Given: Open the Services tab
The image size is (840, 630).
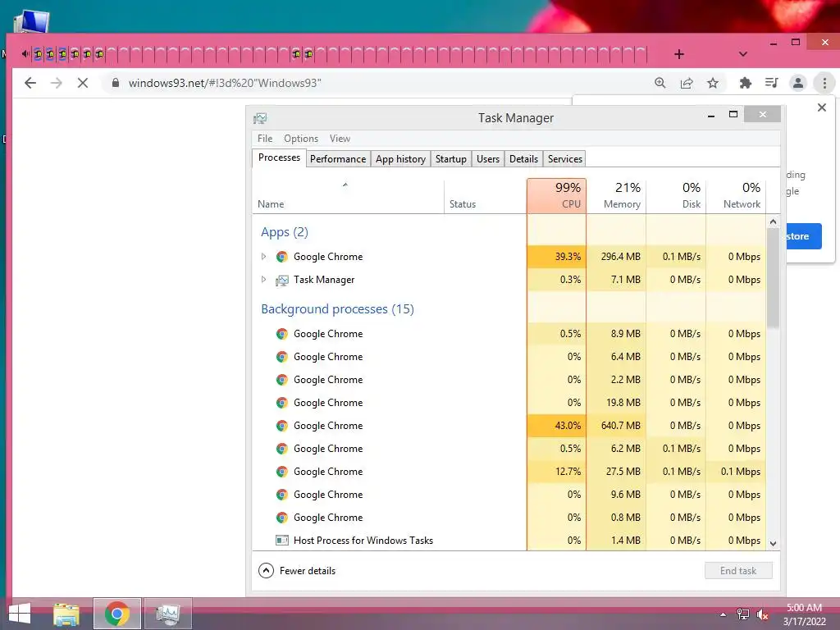Looking at the screenshot, I should [564, 159].
